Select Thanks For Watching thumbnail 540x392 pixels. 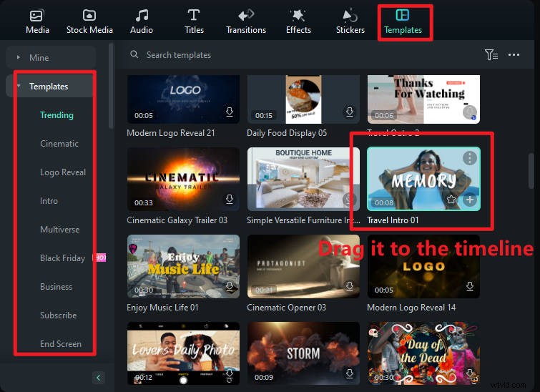(423, 99)
